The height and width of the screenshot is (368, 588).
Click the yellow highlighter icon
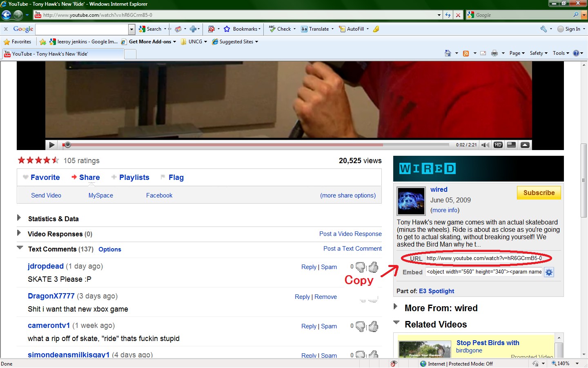click(376, 29)
